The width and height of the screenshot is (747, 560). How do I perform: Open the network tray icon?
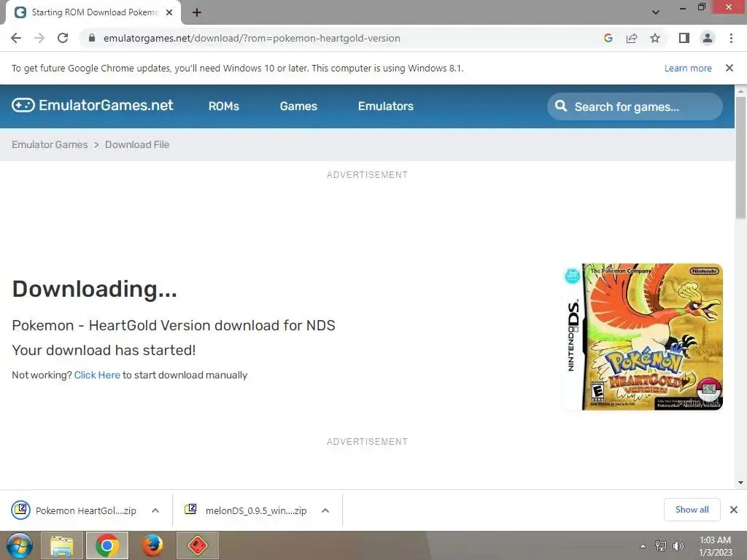pos(661,546)
